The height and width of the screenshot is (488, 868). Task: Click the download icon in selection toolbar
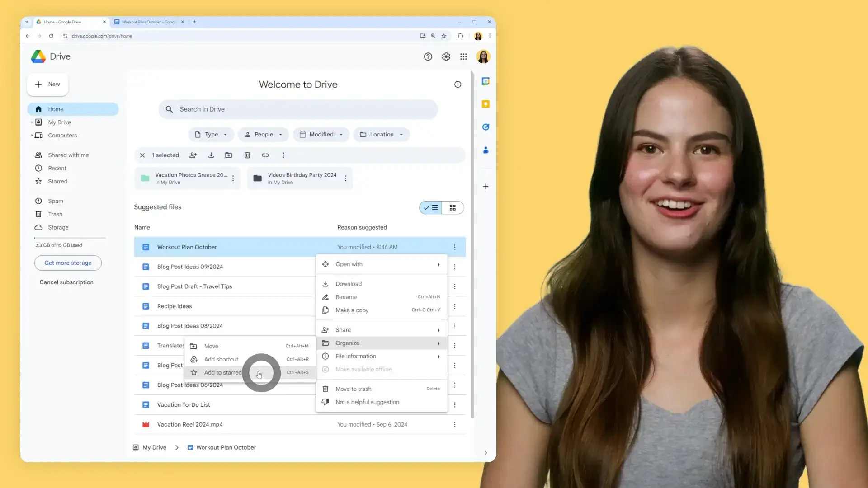coord(211,155)
